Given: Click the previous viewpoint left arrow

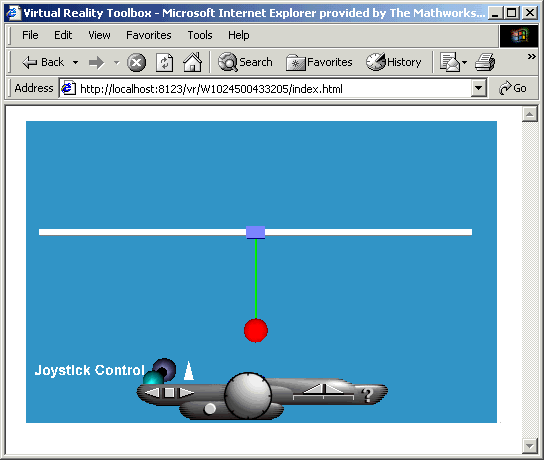Looking at the screenshot, I should coord(152,393).
